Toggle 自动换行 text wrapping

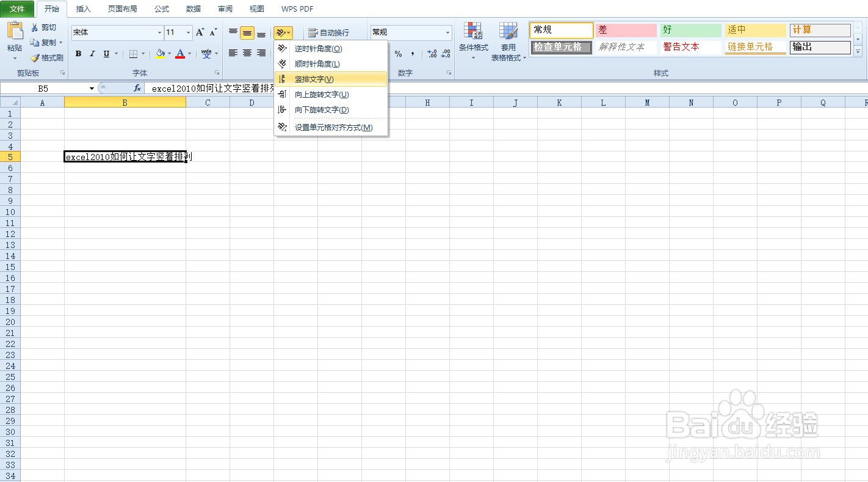[x=327, y=32]
